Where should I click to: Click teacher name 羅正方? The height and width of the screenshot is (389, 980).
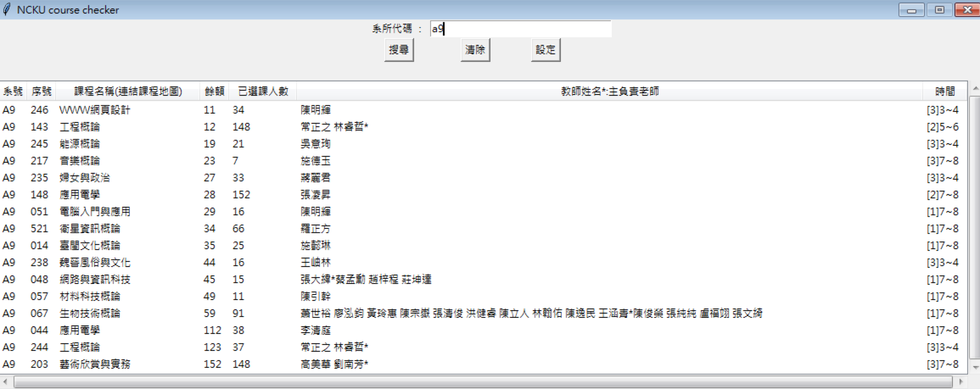click(315, 228)
